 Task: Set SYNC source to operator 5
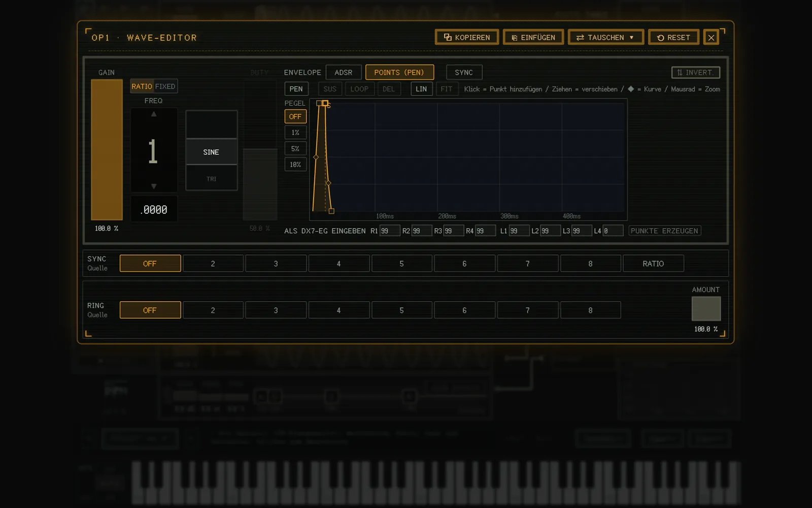point(402,264)
